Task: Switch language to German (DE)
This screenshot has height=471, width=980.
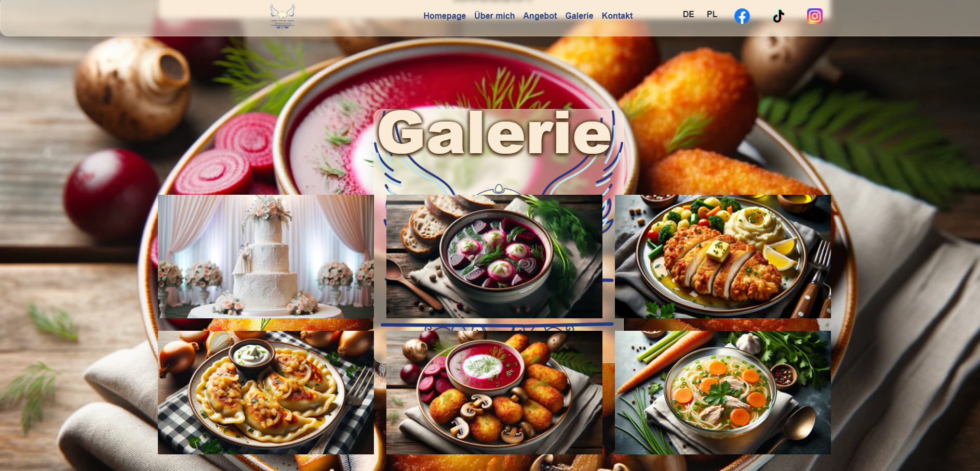Action: [688, 15]
